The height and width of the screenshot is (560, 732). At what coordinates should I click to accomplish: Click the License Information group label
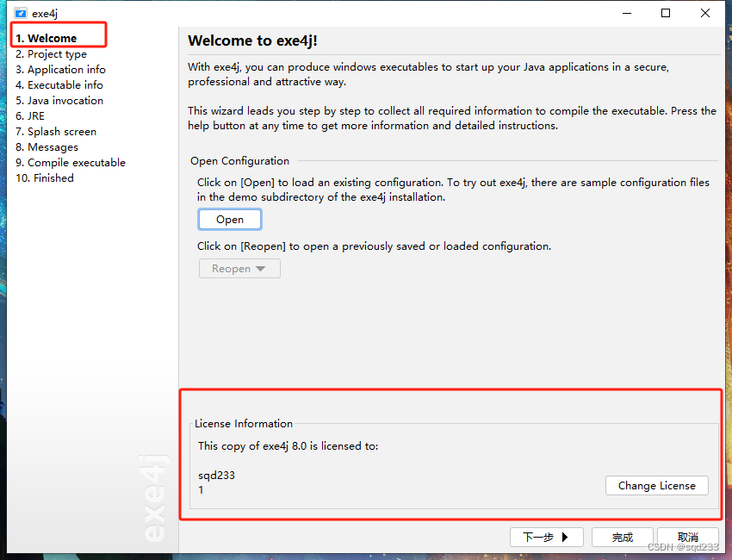[243, 424]
